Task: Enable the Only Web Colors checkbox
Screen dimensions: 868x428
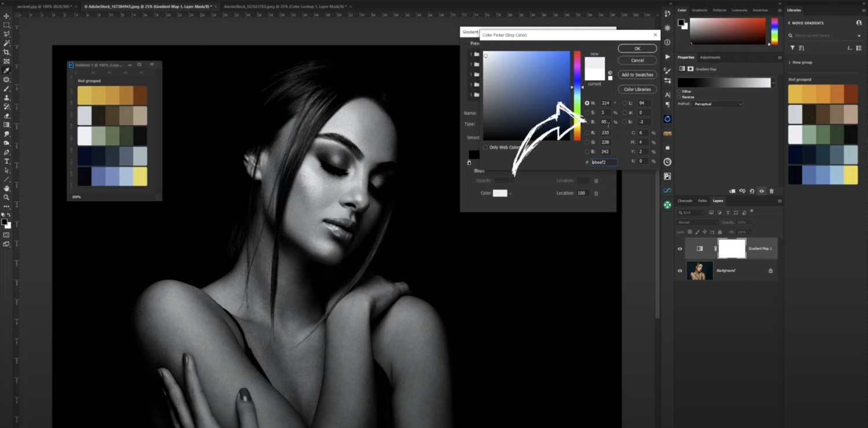Action: [x=485, y=147]
